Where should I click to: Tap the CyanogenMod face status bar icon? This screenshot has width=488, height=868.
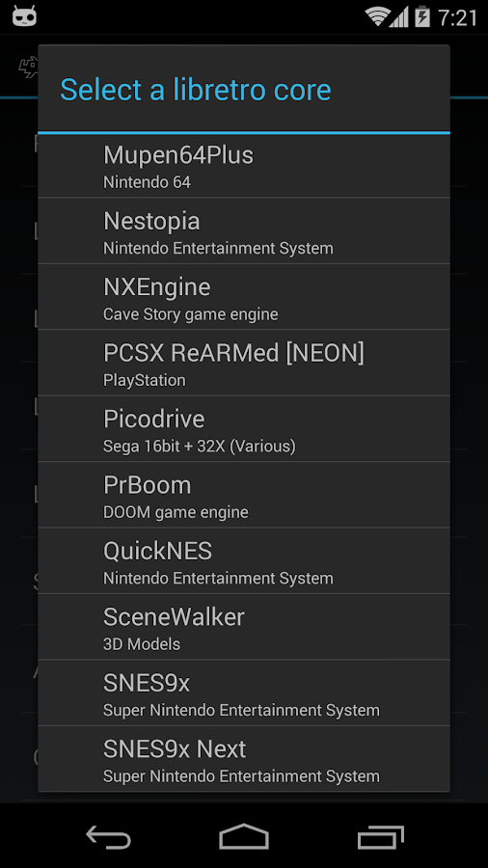[24, 16]
